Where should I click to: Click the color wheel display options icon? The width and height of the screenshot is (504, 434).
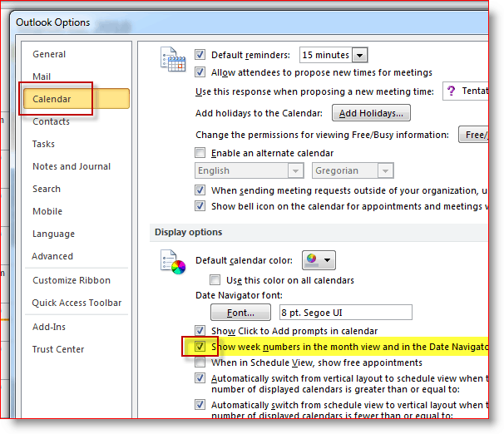pyautogui.click(x=173, y=262)
